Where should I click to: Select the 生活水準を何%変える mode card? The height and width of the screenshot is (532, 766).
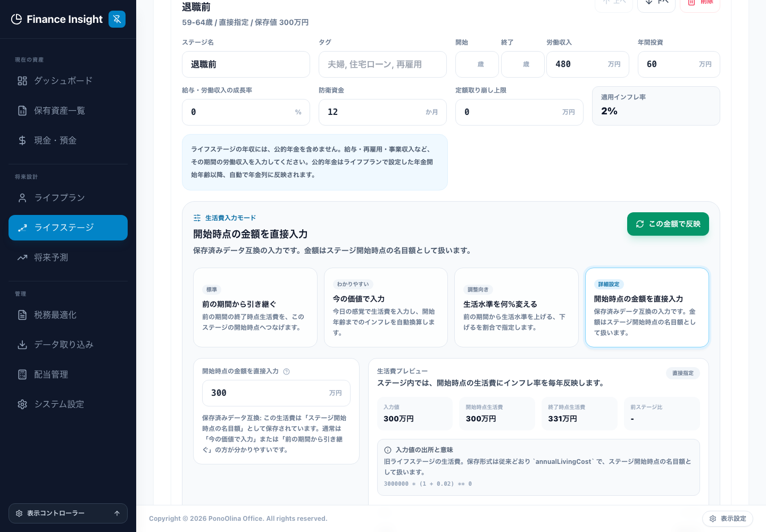click(x=517, y=307)
